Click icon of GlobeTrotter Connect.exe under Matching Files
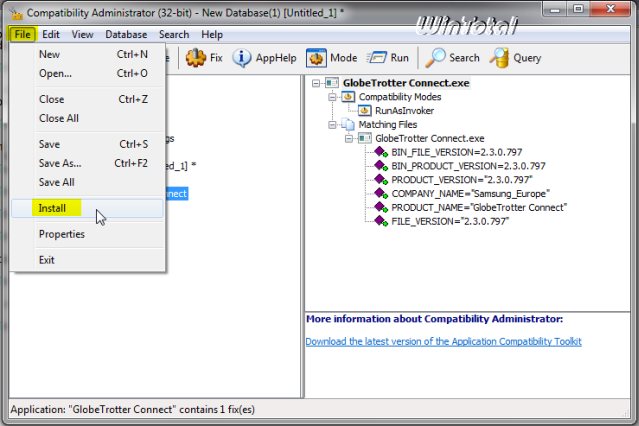Screen dimensions: 639x426 point(364,139)
